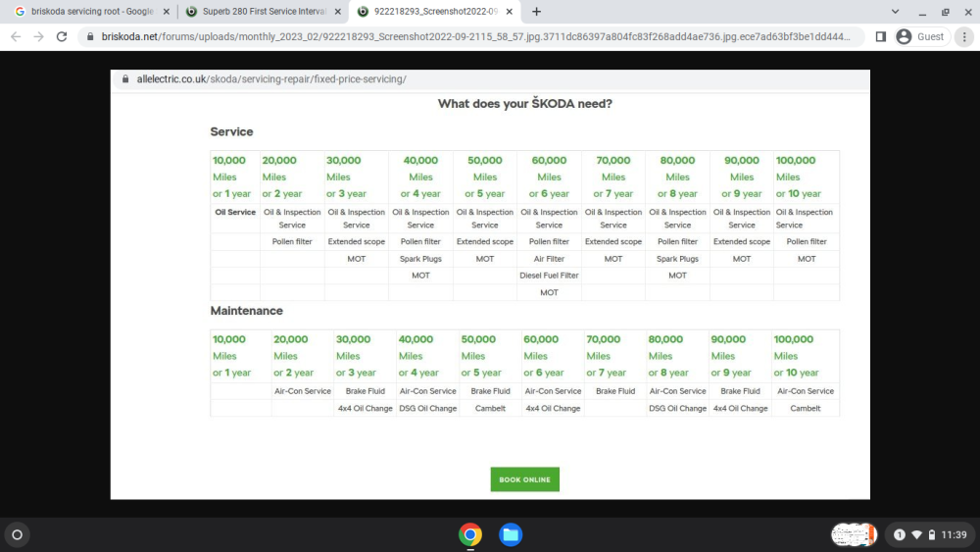The image size is (980, 552).
Task: Click the browser forward arrow
Action: point(39,37)
